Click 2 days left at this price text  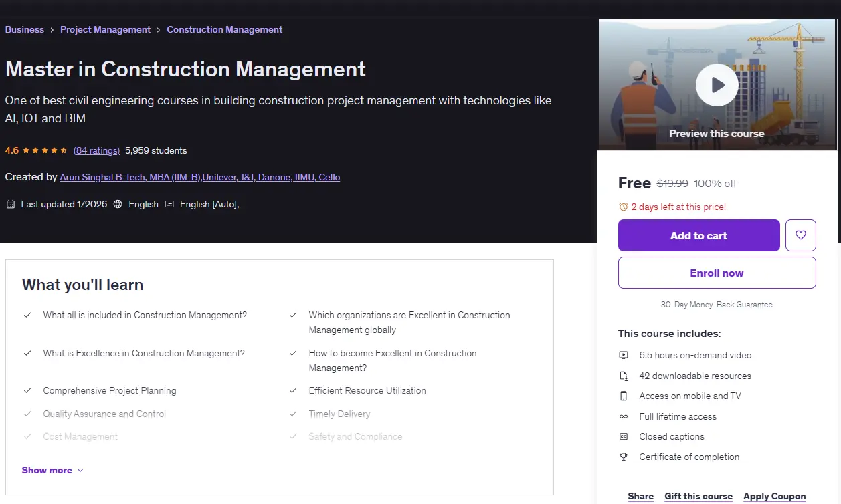678,207
